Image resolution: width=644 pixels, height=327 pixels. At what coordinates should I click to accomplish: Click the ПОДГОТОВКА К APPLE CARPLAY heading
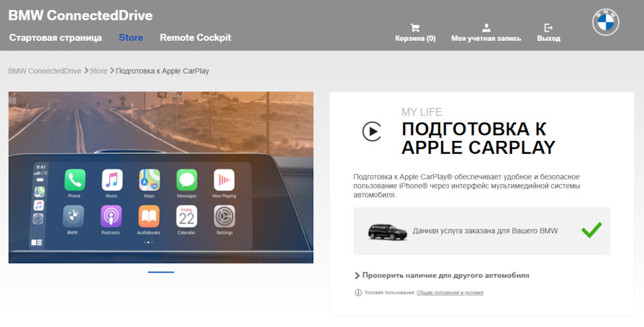[478, 138]
